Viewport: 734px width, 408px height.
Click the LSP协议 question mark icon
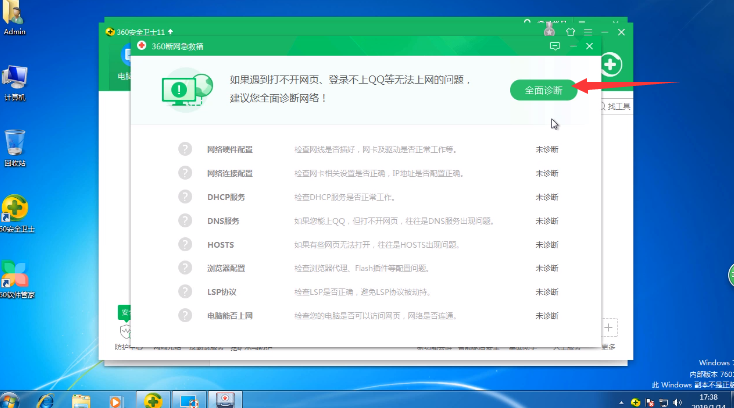click(185, 292)
